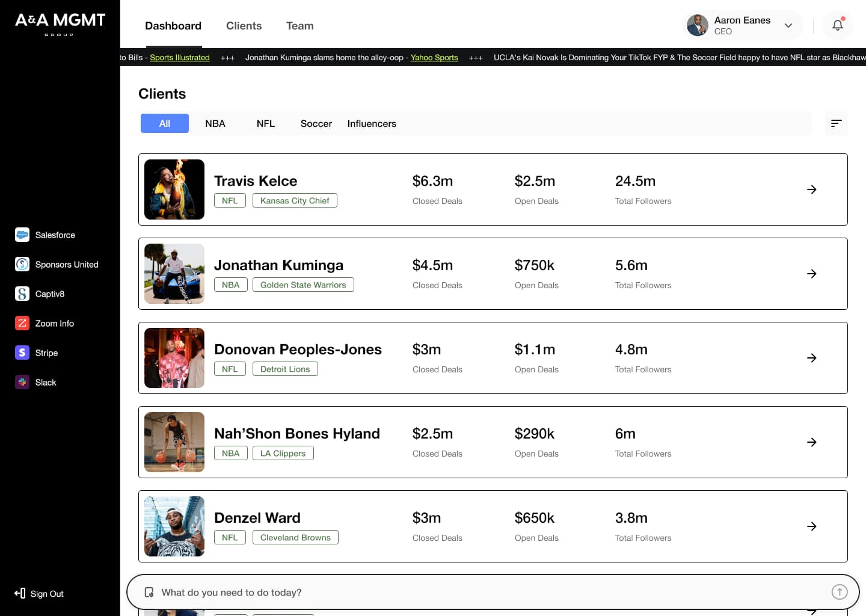866x616 pixels.
Task: Open Travis Kelce's profile photo
Action: (174, 189)
